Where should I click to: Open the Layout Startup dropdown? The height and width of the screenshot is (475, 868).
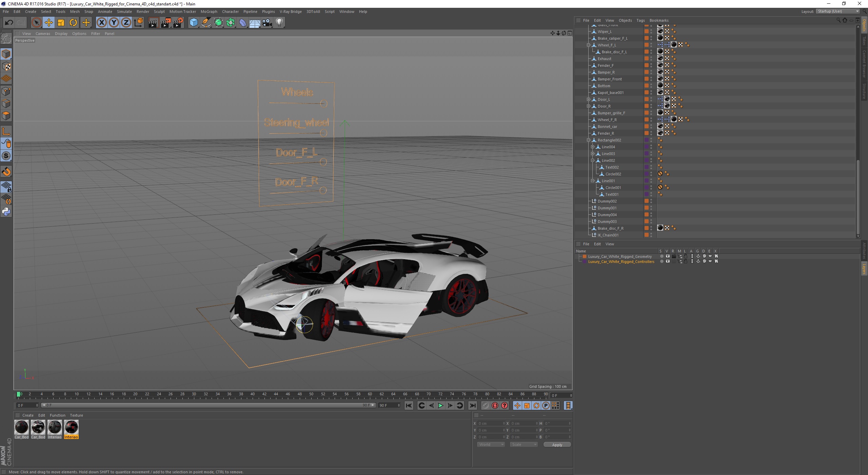click(x=838, y=11)
